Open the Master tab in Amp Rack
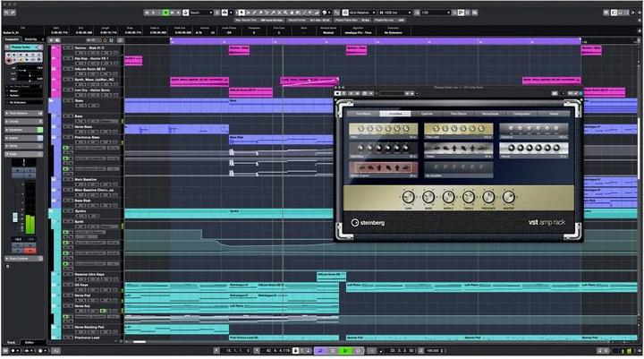The width and height of the screenshot is (644, 359). pos(554,114)
